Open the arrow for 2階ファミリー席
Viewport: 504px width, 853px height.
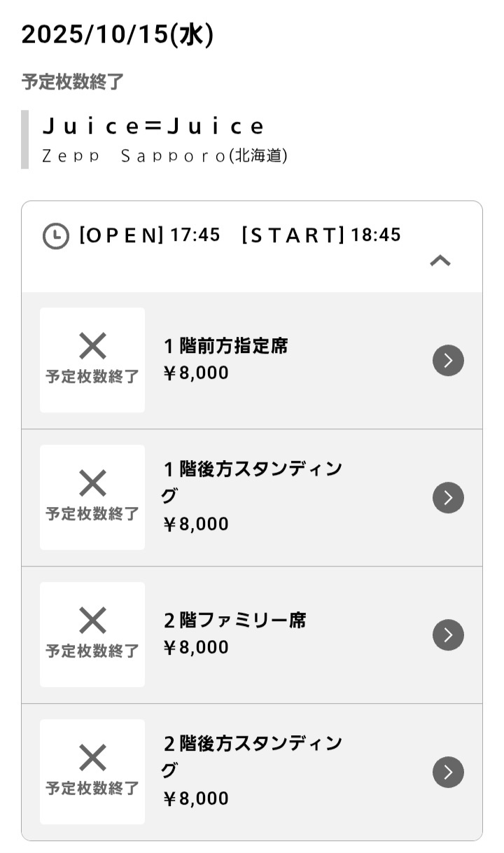(x=448, y=635)
